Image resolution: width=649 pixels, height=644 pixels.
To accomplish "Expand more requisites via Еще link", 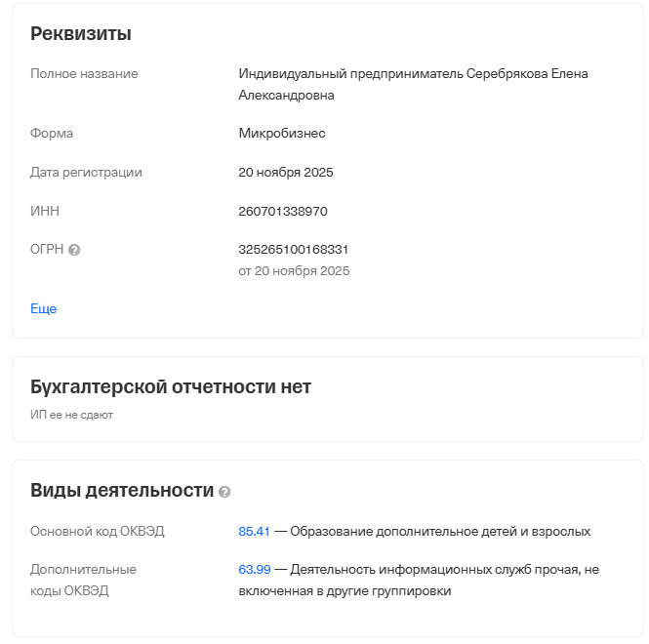I will tap(44, 308).
